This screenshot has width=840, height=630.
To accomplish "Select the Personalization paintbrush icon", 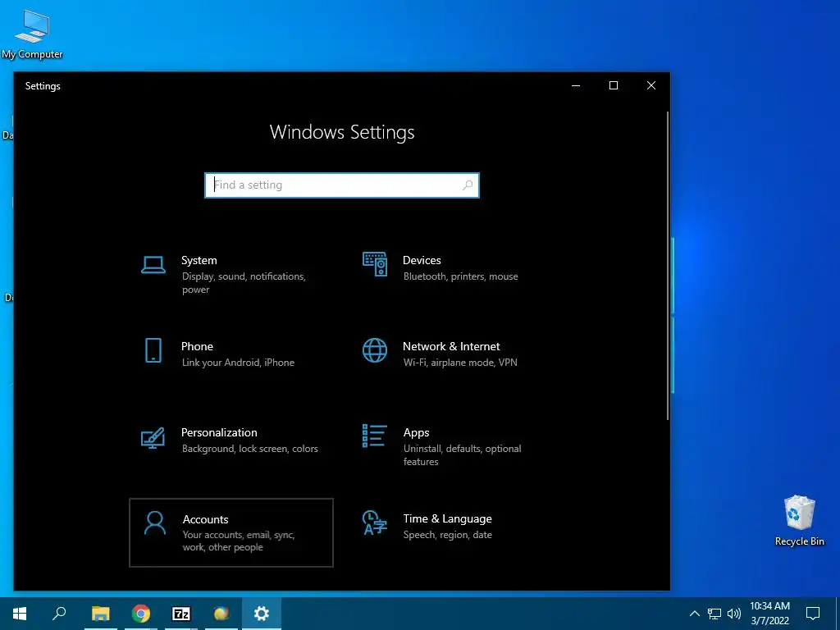I will (x=153, y=438).
